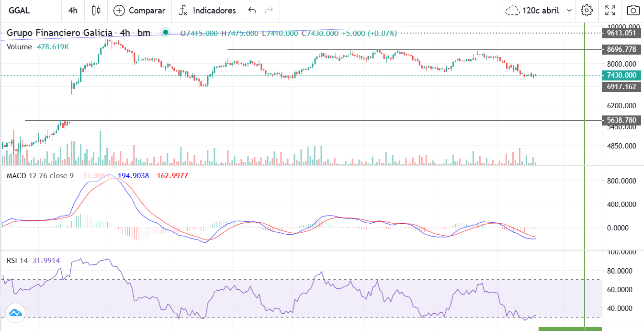Click the redo arrow in toolbar
This screenshot has height=331, width=644.
(269, 11)
